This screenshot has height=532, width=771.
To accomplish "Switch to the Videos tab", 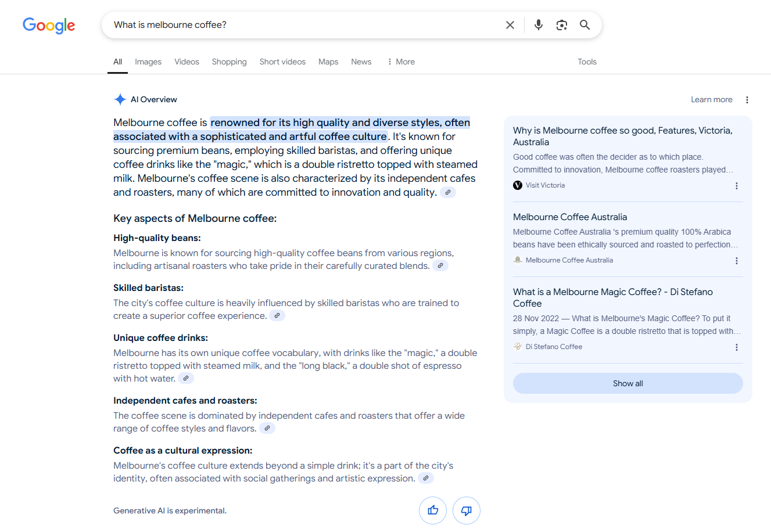I will (x=187, y=62).
